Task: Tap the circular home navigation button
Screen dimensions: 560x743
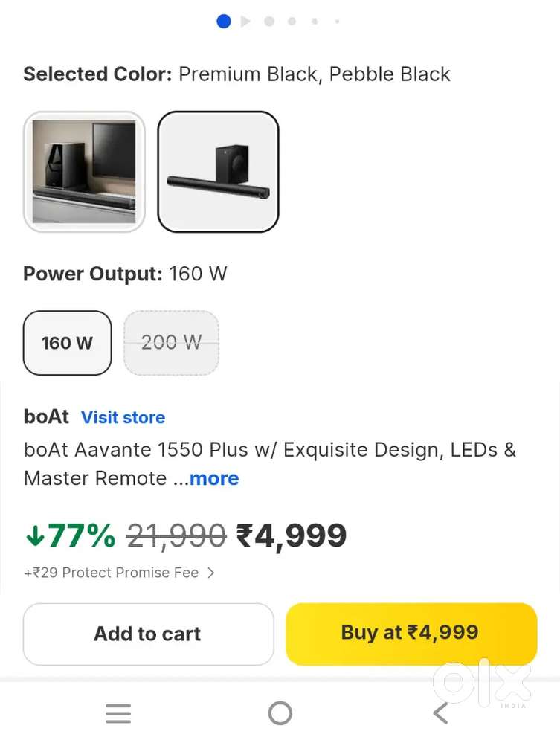Action: click(280, 712)
